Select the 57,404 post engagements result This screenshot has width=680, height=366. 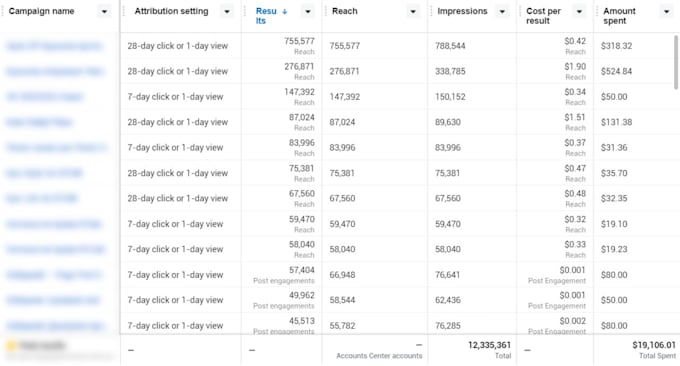point(302,270)
